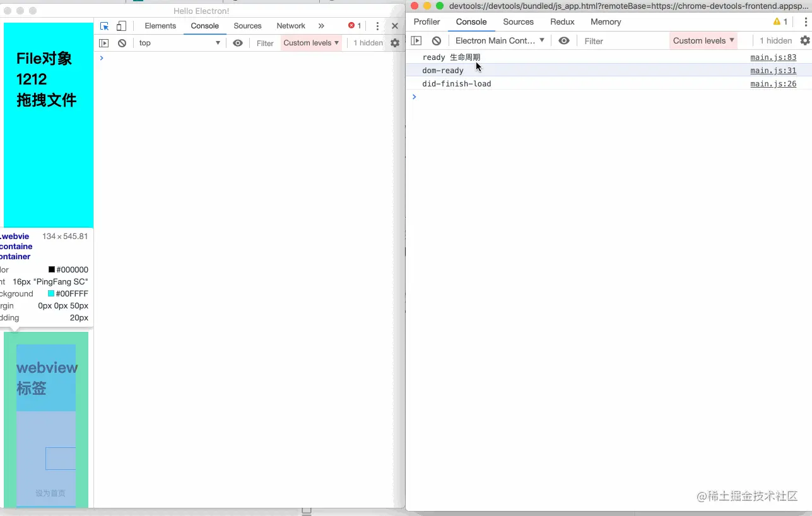
Task: Open Sources tab in right devtools window
Action: click(519, 21)
